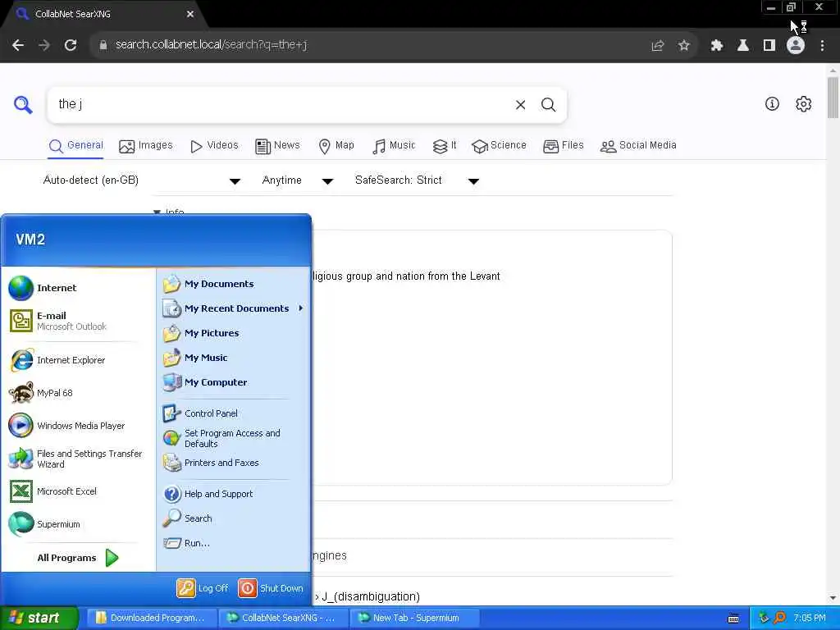Open Set Program Access and Defaults

pyautogui.click(x=234, y=438)
